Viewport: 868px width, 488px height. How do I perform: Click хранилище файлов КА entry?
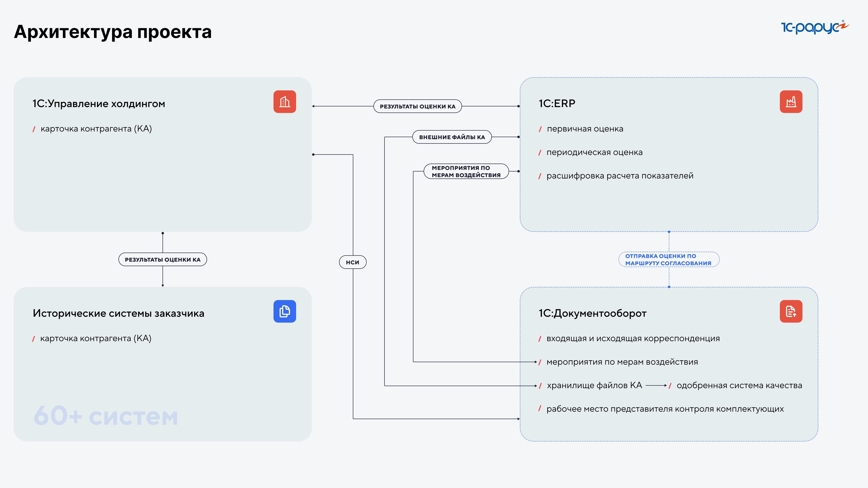(x=594, y=385)
